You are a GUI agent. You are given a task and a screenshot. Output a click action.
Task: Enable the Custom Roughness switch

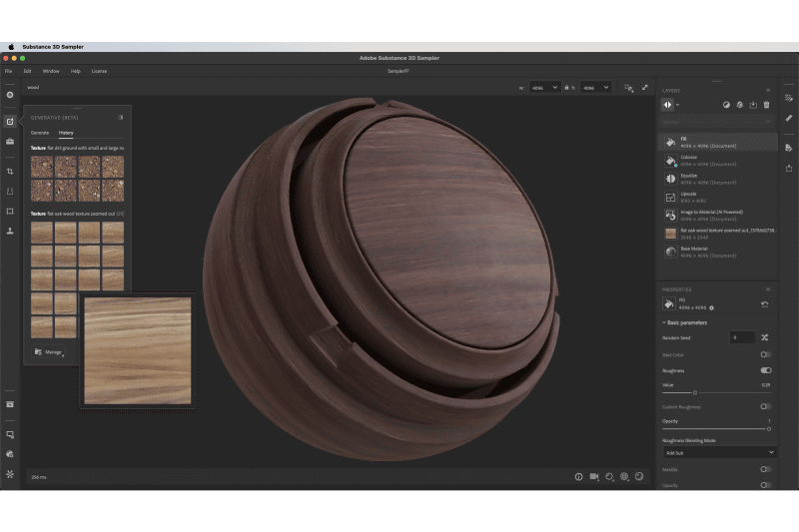(x=765, y=406)
